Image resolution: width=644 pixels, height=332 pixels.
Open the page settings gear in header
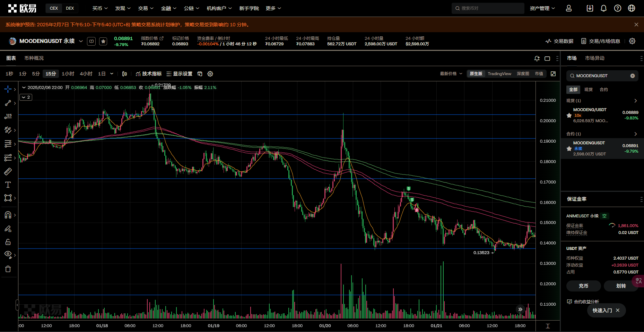pos(632,41)
